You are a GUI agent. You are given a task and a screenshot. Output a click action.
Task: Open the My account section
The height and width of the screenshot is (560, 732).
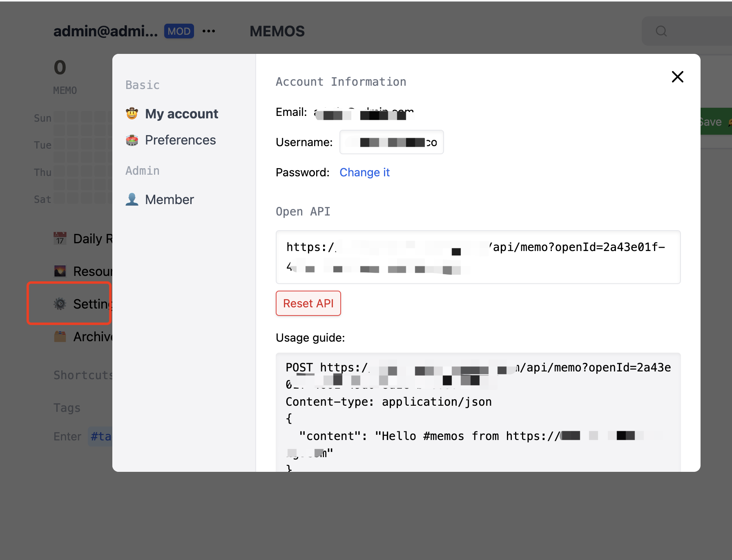point(172,113)
